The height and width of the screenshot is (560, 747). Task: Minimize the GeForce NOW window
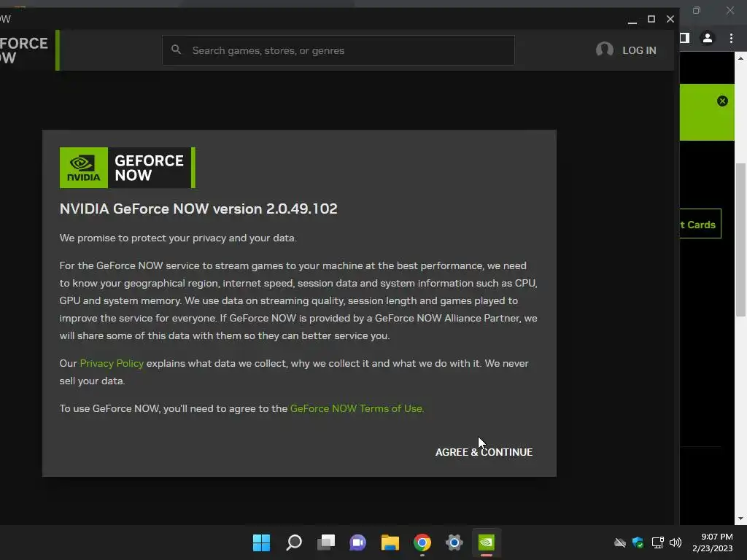[x=632, y=19]
